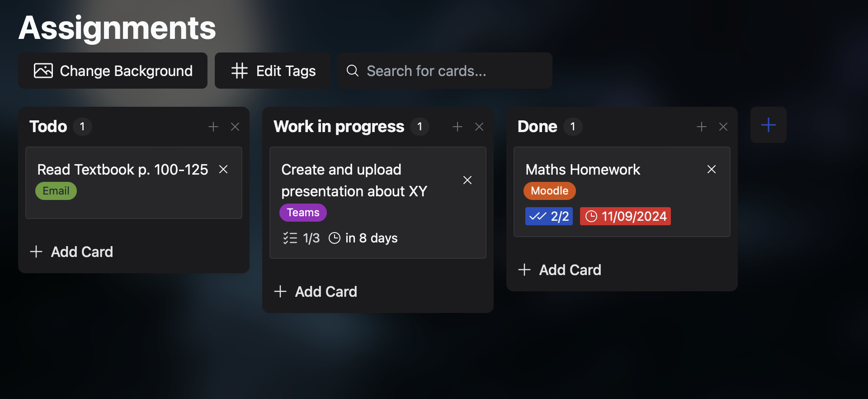Select the Email tag on the textbook card
This screenshot has height=399, width=868.
56,190
